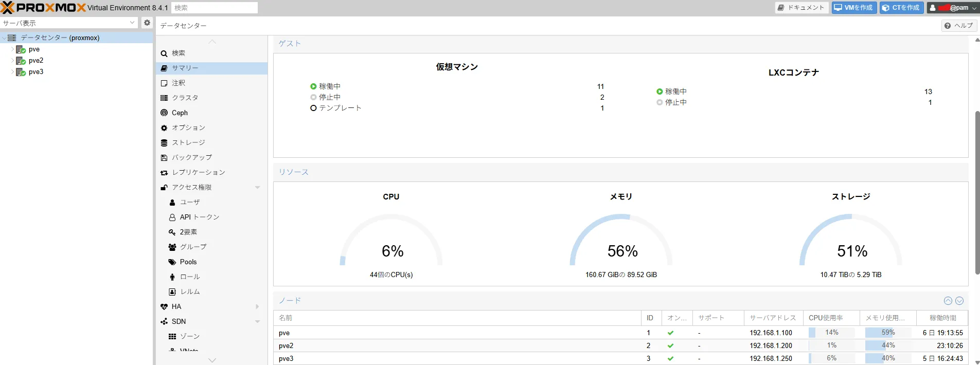Image resolution: width=980 pixels, height=365 pixels.
Task: Click the expand nodes panel down arrow
Action: tap(959, 301)
